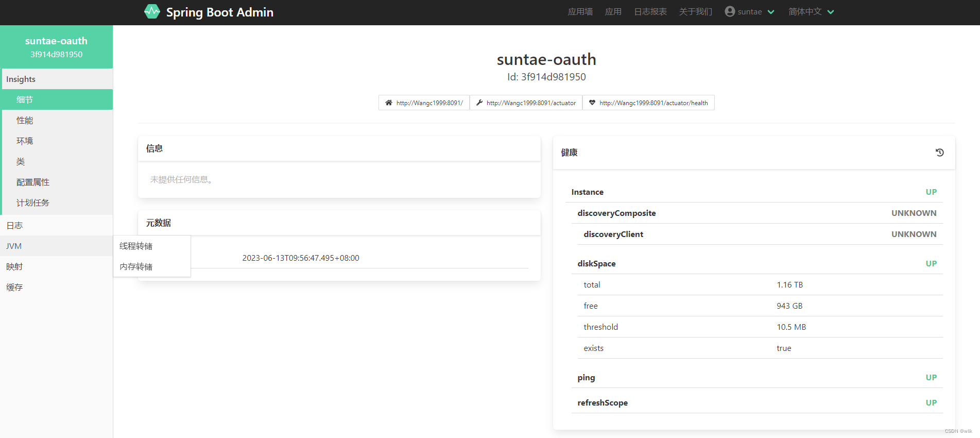Click the heartbeat icon health URL
The image size is (980, 438).
648,103
